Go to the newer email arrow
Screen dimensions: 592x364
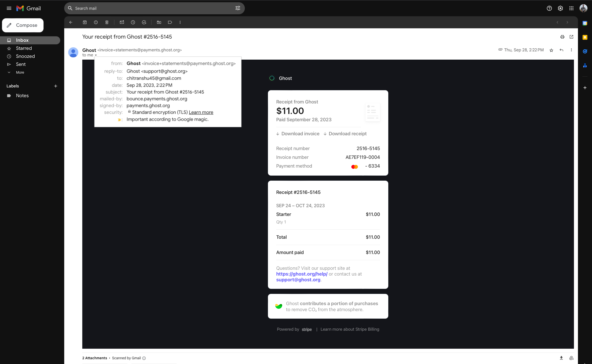coord(557,22)
